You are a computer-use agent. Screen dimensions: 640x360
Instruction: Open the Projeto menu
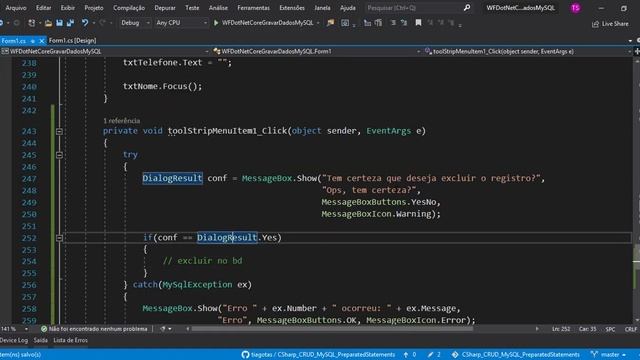point(94,8)
